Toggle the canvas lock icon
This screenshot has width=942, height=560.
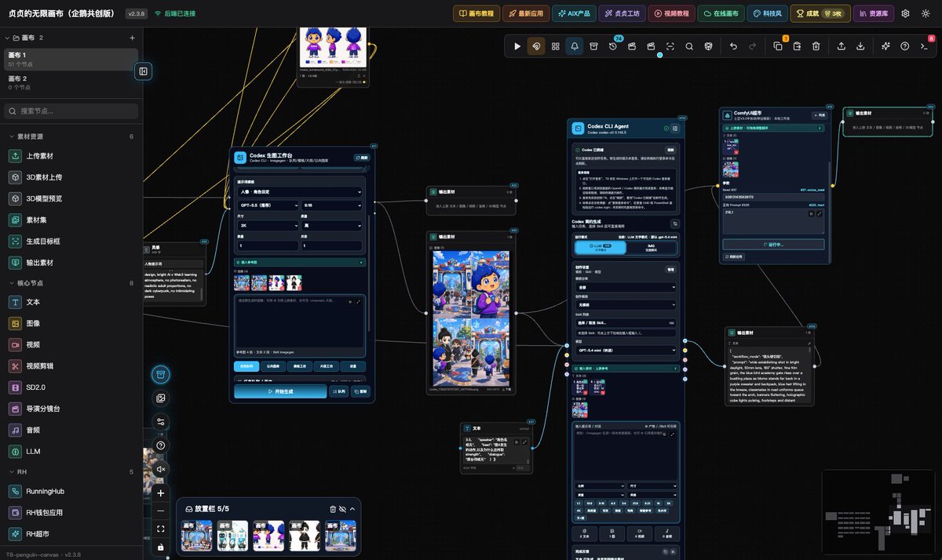click(x=161, y=547)
